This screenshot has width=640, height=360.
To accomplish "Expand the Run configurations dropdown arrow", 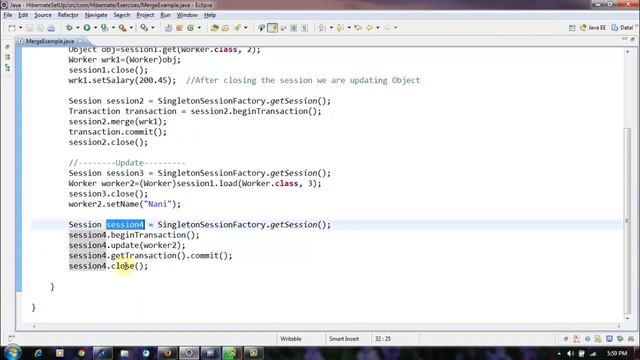I will click(96, 28).
